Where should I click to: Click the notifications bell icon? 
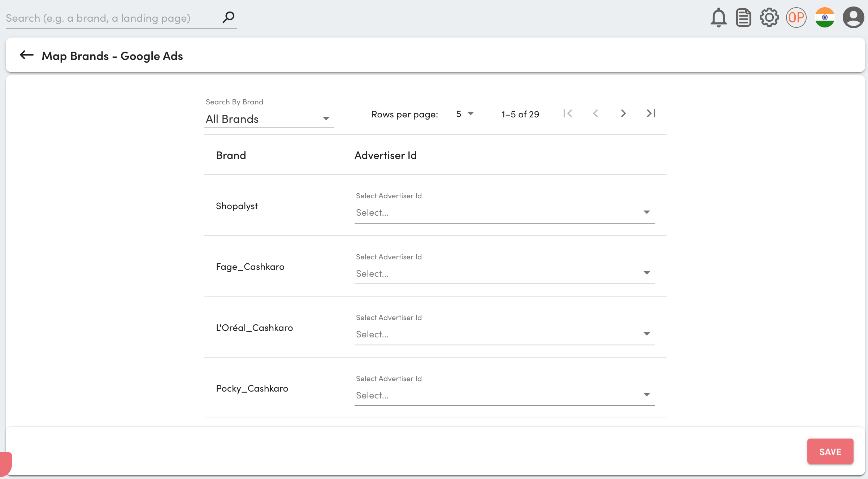click(719, 17)
